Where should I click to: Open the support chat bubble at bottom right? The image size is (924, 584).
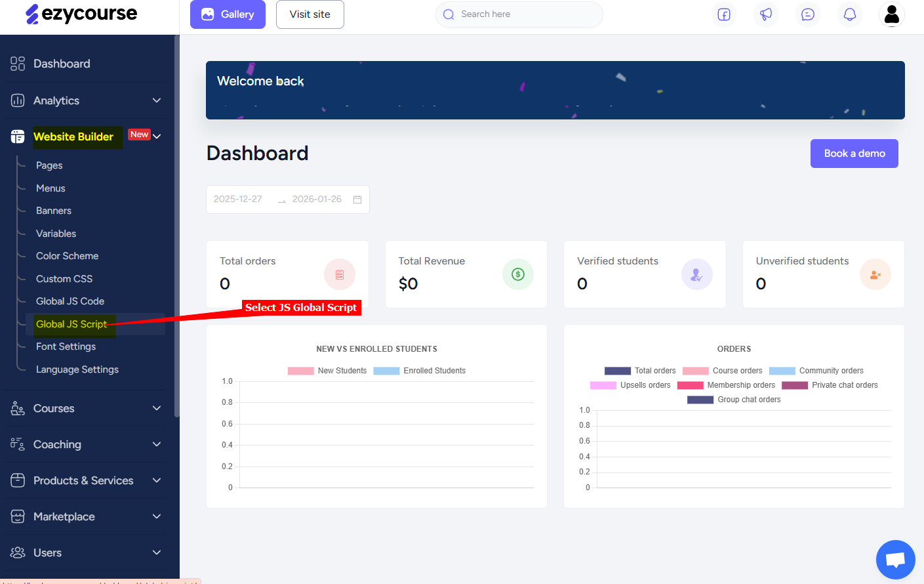tap(895, 559)
